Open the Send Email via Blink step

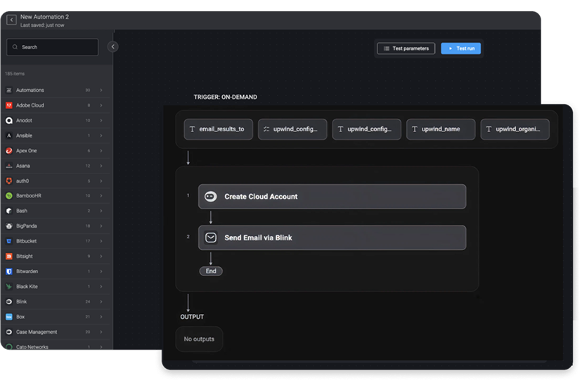332,237
